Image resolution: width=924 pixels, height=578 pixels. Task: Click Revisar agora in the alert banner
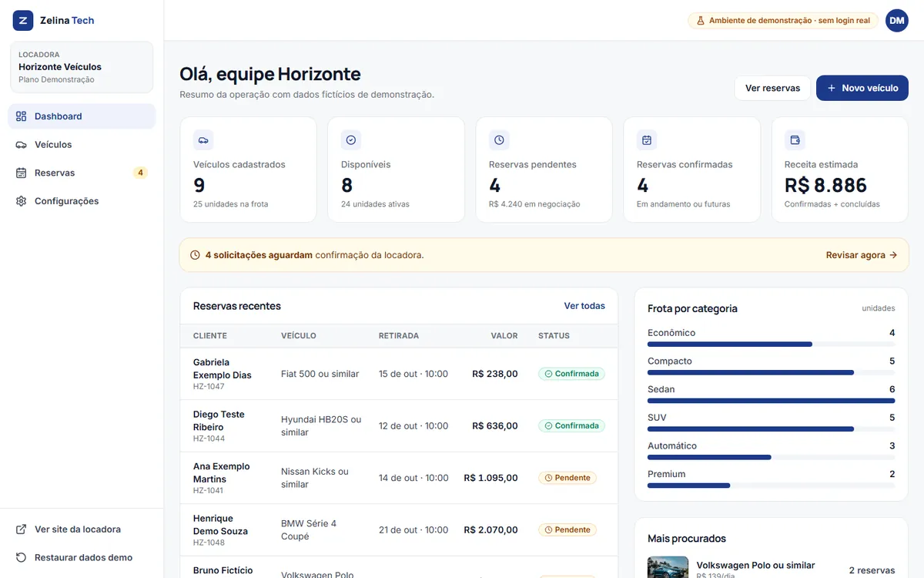click(x=862, y=255)
